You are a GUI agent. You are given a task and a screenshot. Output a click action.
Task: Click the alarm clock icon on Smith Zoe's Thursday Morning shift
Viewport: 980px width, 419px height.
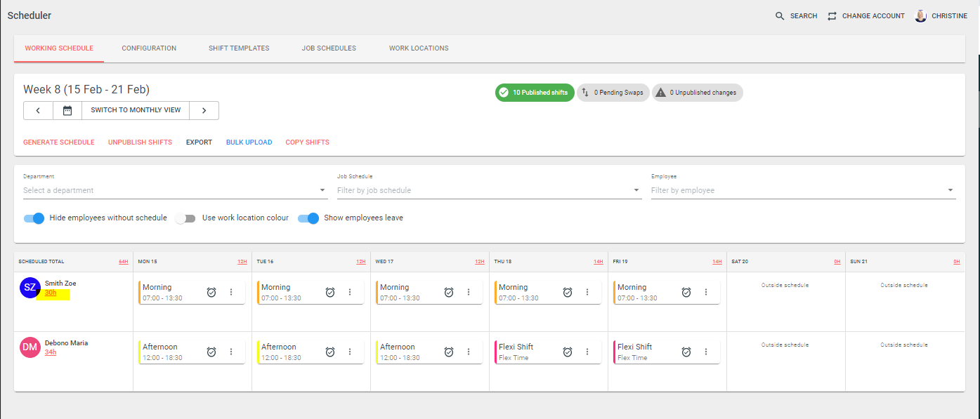(568, 292)
